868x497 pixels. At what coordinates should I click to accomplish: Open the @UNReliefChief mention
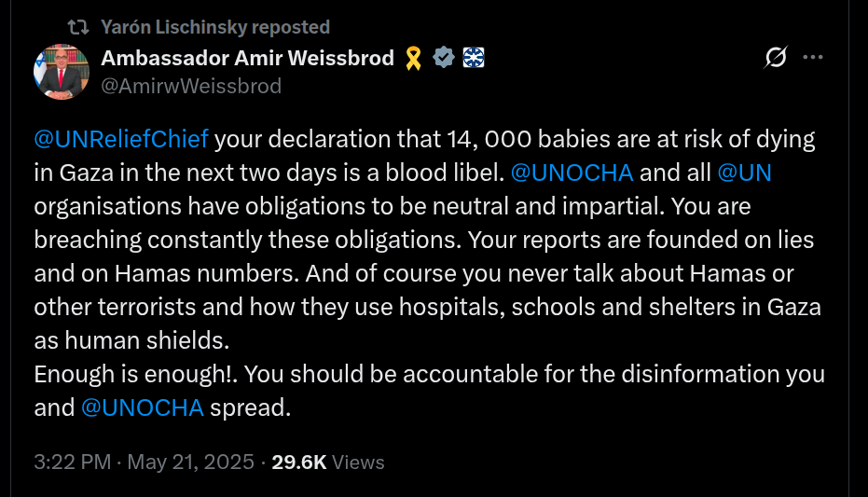tap(121, 140)
